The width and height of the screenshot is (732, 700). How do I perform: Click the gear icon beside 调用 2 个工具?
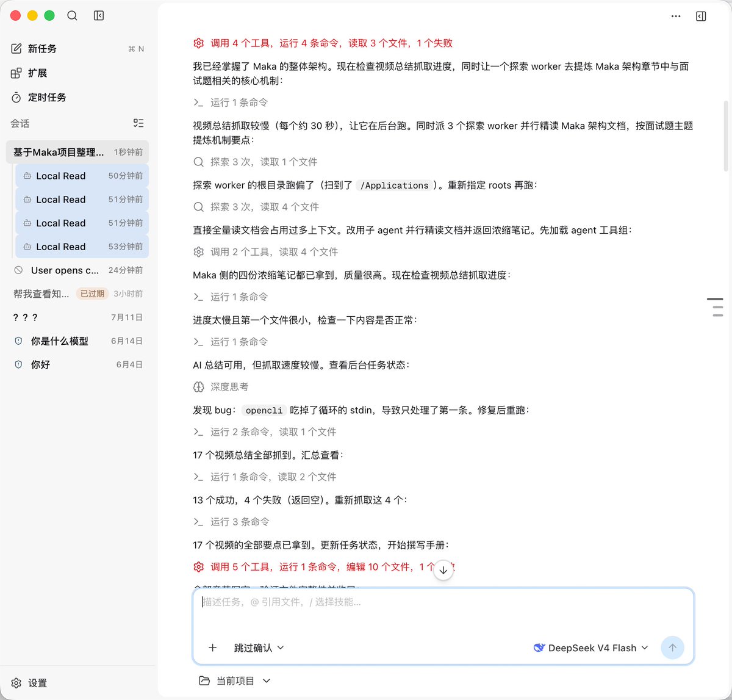[198, 252]
